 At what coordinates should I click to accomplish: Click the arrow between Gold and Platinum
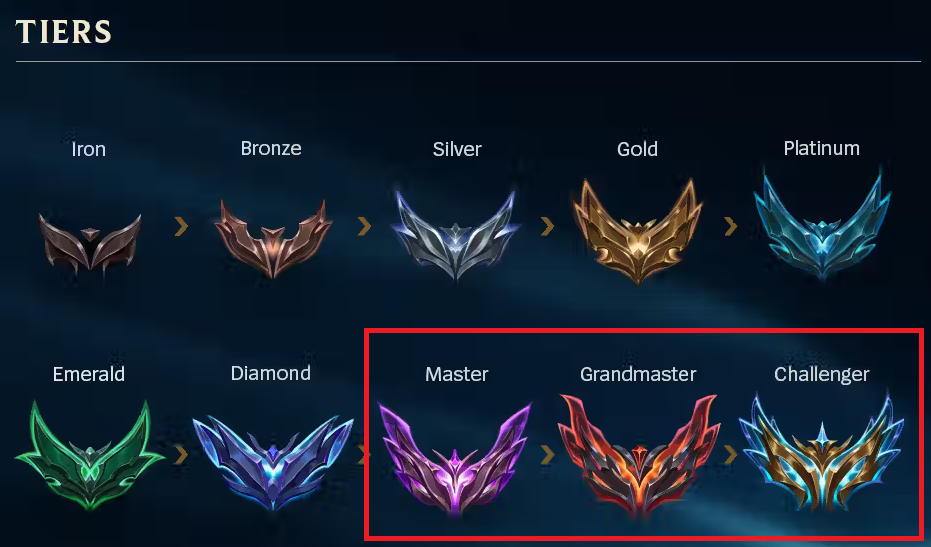(730, 226)
